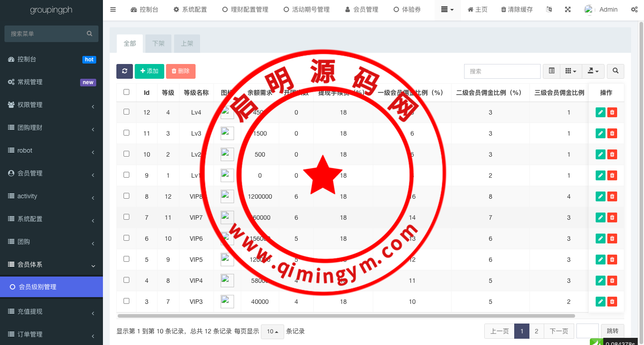644x345 pixels.
Task: Click the fullscreen icon in top bar
Action: click(x=567, y=9)
